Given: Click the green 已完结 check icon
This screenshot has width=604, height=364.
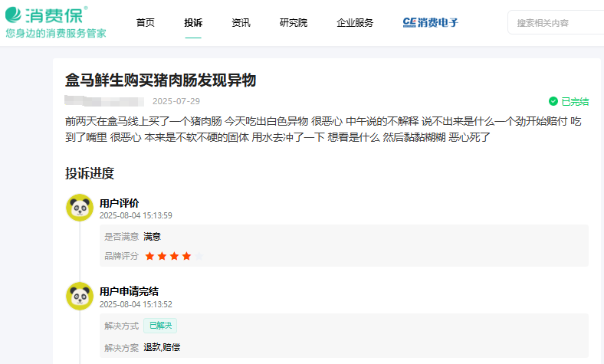Looking at the screenshot, I should [553, 101].
